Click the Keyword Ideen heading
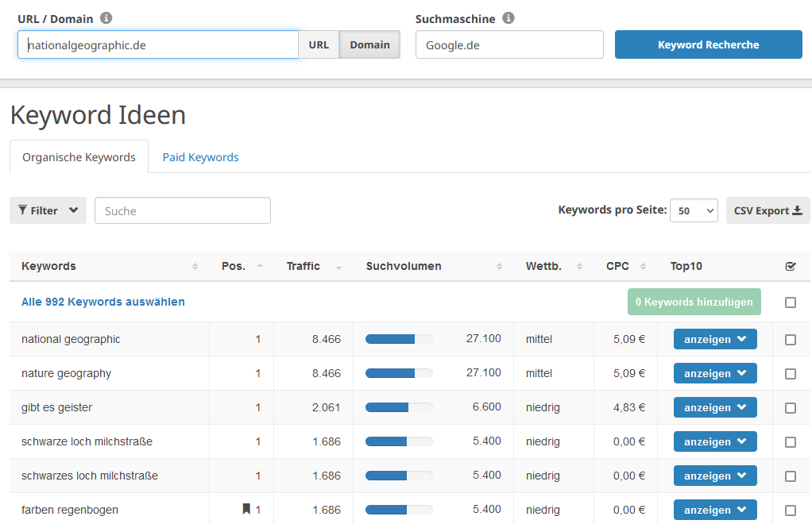Screen dimensions: 812x524 tap(98, 115)
